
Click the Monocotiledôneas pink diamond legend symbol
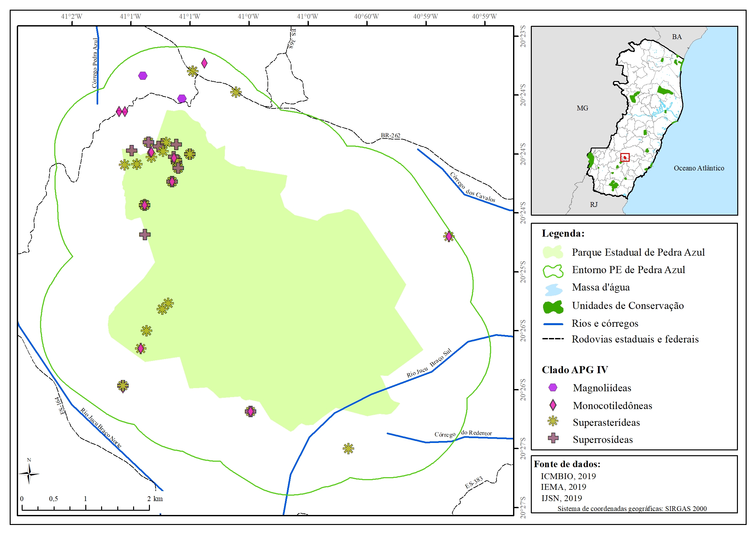553,405
